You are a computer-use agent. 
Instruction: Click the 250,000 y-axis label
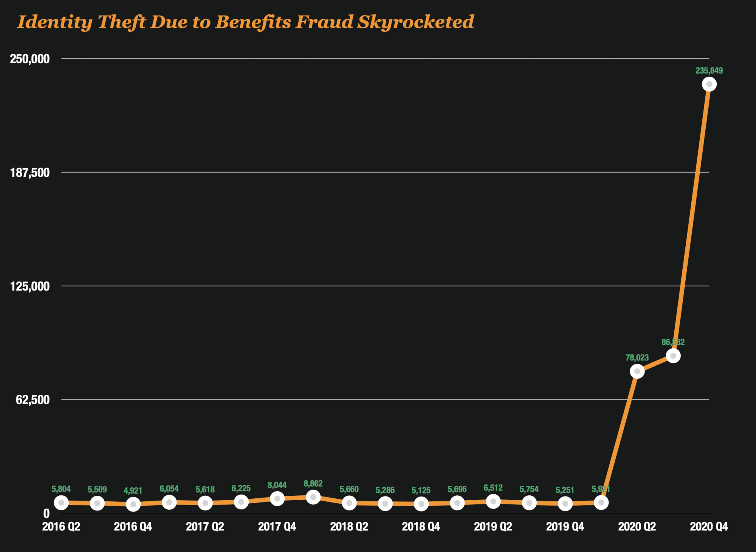coord(30,59)
